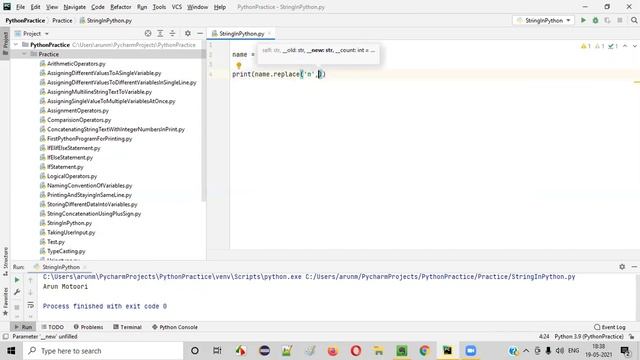Open the Python Console tool window
Screen dimensions: 640x360
click(x=175, y=327)
